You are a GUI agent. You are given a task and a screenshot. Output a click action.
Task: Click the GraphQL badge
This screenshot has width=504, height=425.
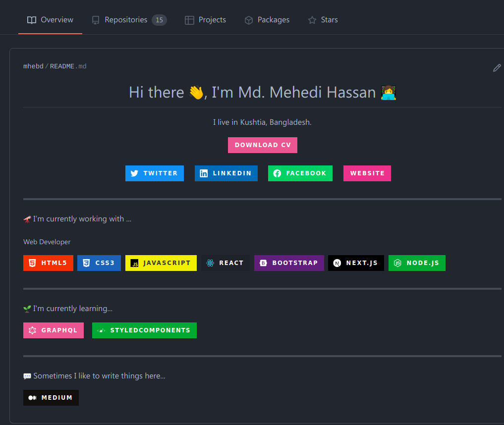point(54,330)
